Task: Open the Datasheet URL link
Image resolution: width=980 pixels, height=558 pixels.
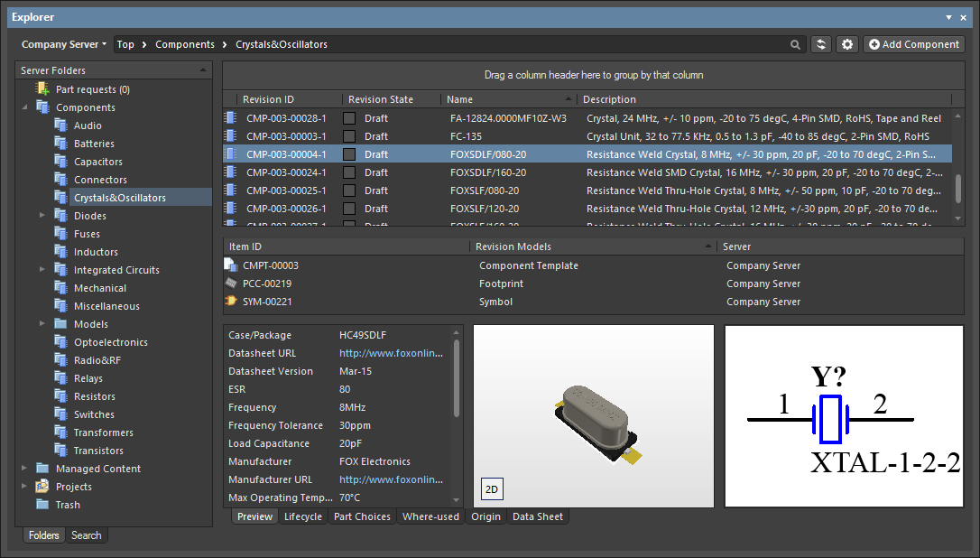Action: [391, 353]
